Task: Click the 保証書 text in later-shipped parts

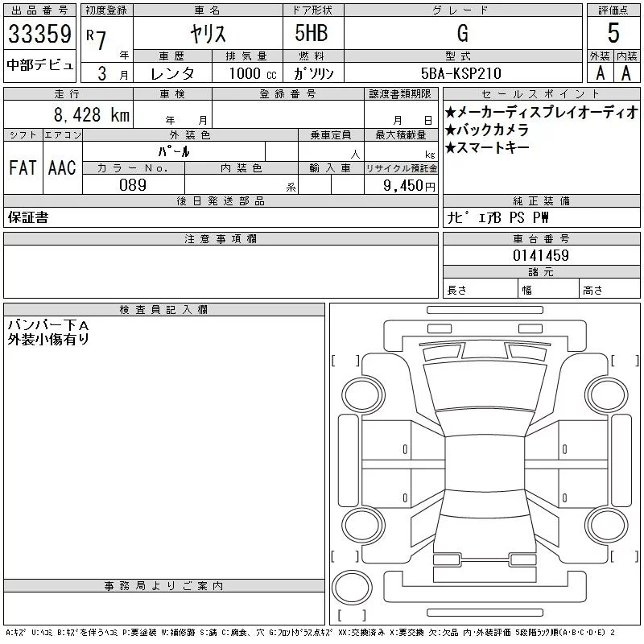Action: (28, 217)
